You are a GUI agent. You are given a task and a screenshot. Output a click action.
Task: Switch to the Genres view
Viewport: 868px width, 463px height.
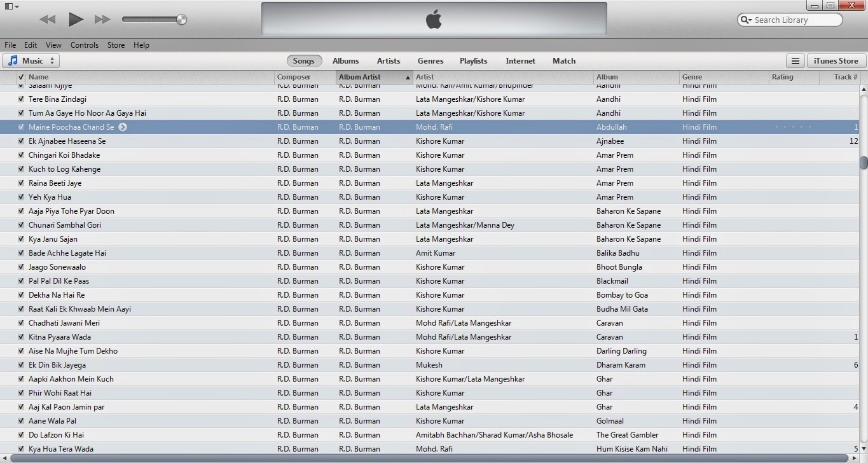coord(431,61)
